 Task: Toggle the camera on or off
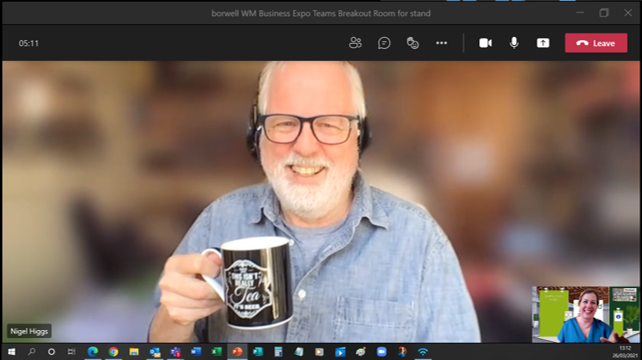[486, 43]
